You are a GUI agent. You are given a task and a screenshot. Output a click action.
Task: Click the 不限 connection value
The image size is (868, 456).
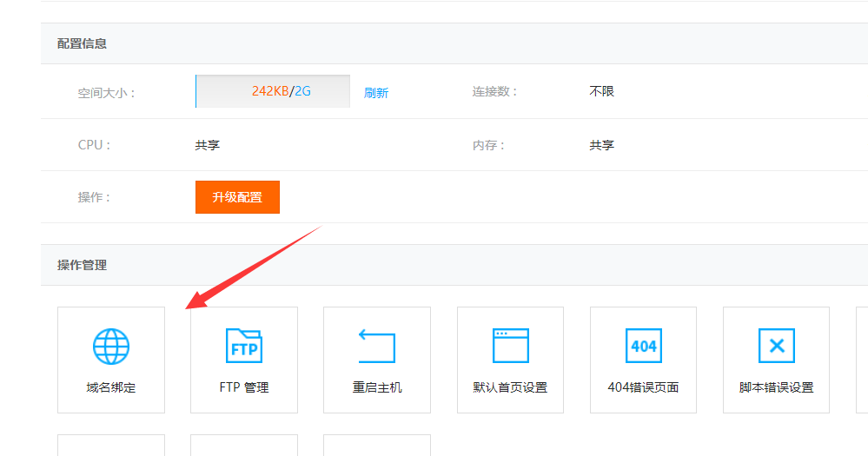[602, 91]
